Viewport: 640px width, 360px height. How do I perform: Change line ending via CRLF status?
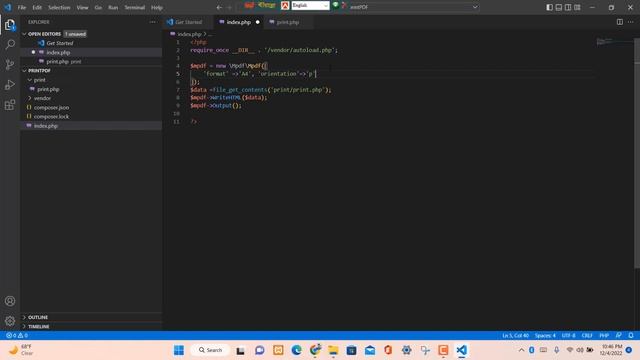(587, 335)
